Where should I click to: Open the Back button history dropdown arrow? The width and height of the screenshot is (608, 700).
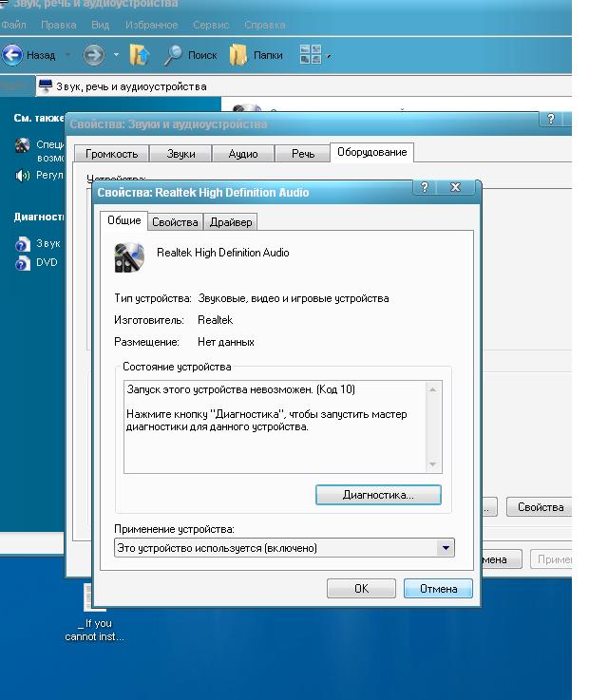click(x=67, y=55)
